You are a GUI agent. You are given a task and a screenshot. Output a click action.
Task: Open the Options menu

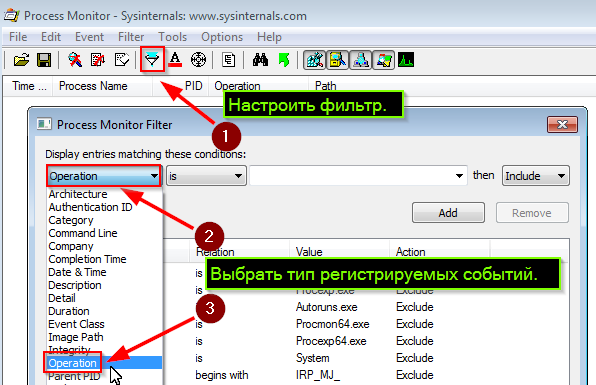pyautogui.click(x=222, y=37)
